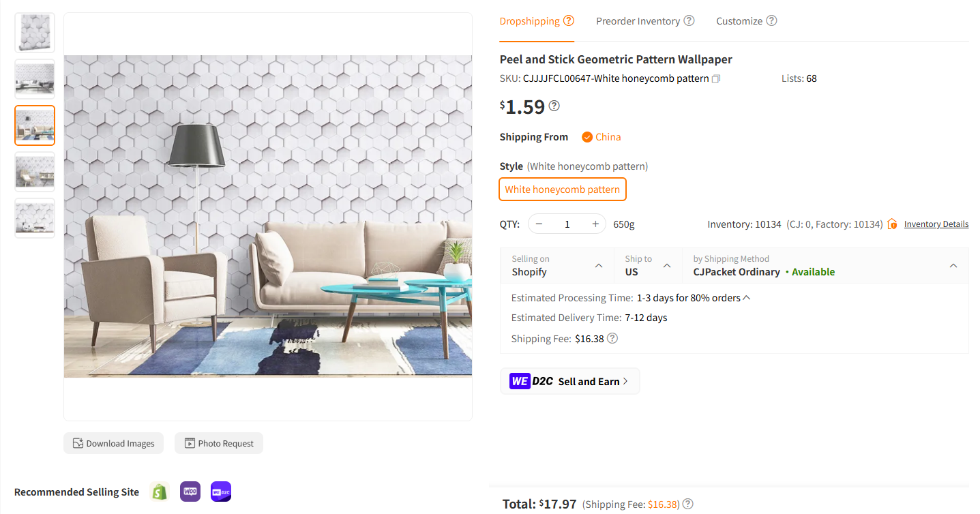Select China as shipping origin
Image resolution: width=980 pixels, height=514 pixels.
601,137
